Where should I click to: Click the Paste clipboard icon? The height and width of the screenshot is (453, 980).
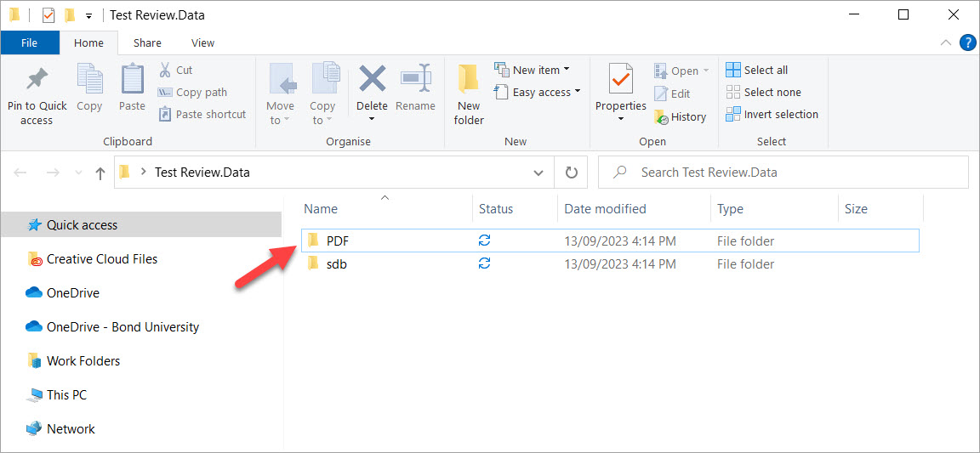click(x=132, y=80)
